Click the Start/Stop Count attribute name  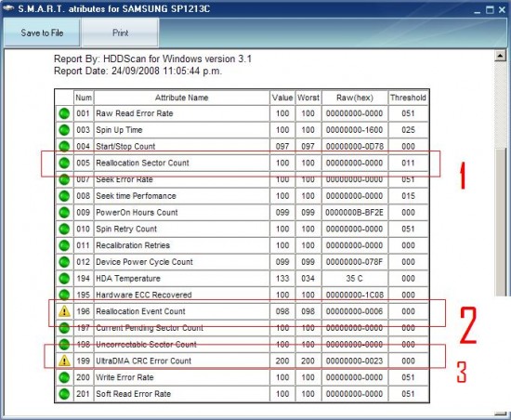point(125,146)
